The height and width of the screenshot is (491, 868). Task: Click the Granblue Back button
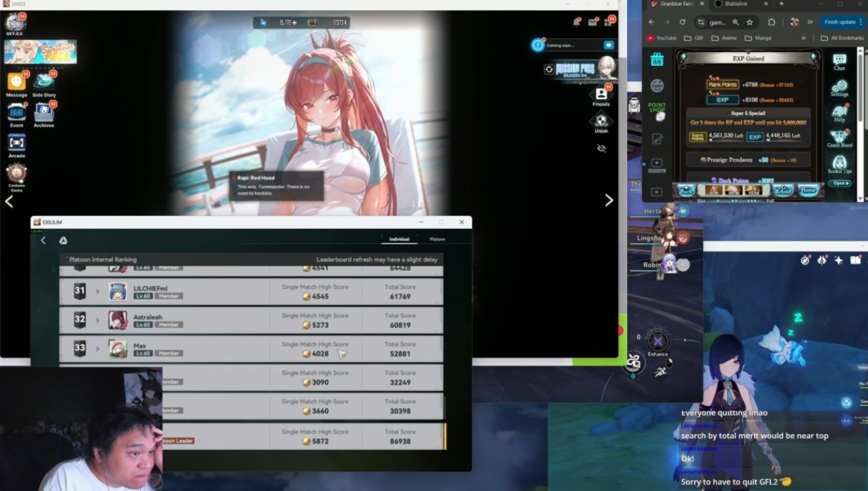pyautogui.click(x=687, y=190)
